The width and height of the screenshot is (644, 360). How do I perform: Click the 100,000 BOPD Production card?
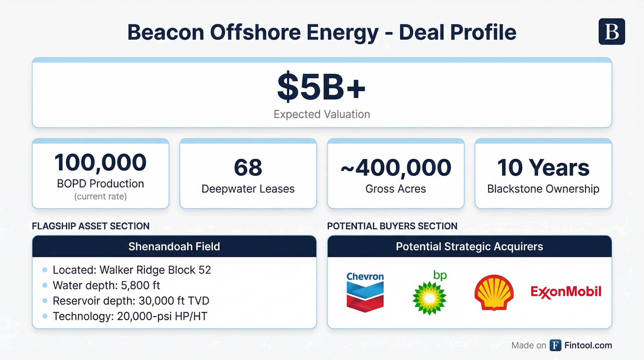coord(100,174)
